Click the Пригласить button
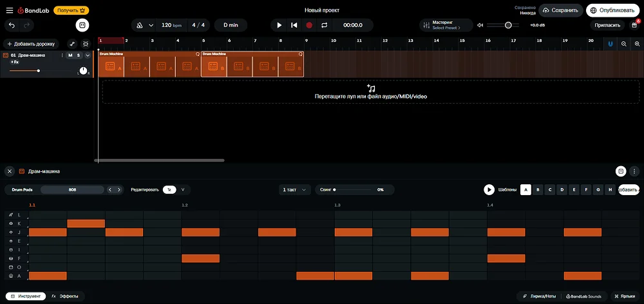 pyautogui.click(x=607, y=25)
